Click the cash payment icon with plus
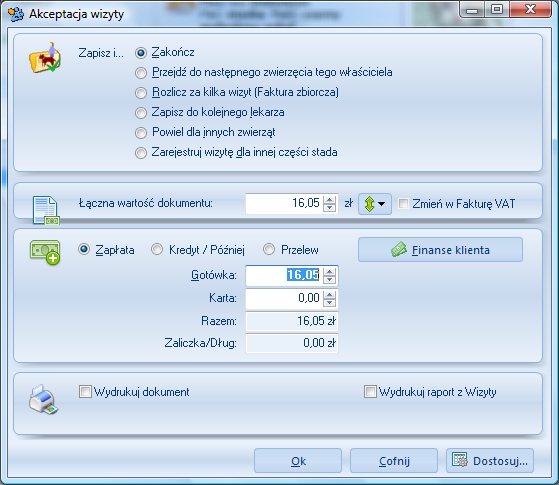 pos(45,252)
